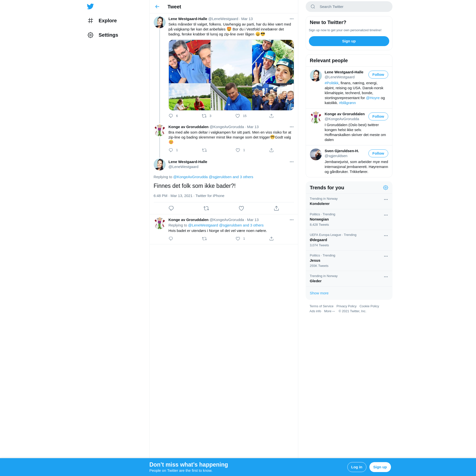The image size is (476, 476).
Task: Go back using the arrow icon
Action: pos(157,7)
